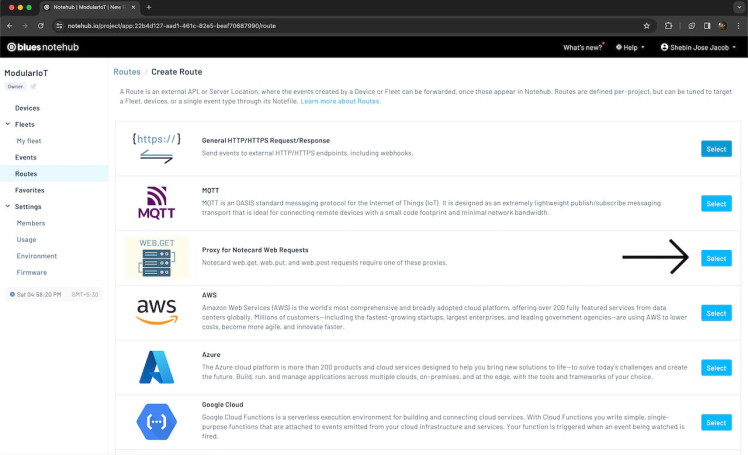Open the browser extensions puzzle icon
The image size is (748, 455).
tap(668, 26)
